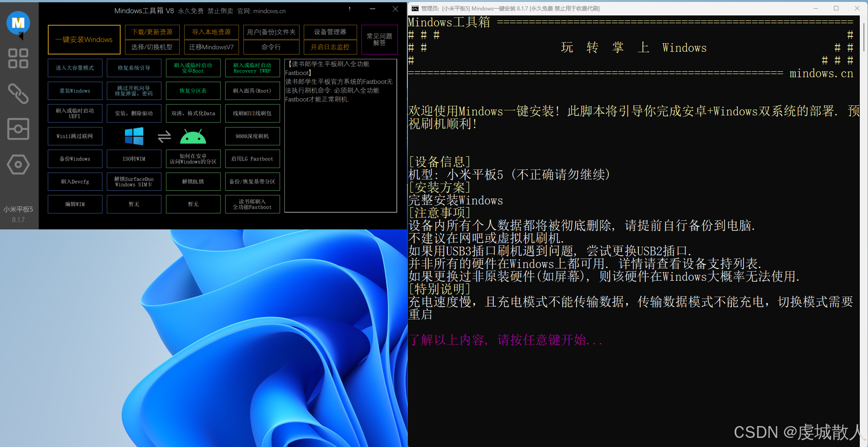Image resolution: width=868 pixels, height=447 pixels.
Task: Click 小米平板5 device label in sidebar
Action: [x=18, y=209]
